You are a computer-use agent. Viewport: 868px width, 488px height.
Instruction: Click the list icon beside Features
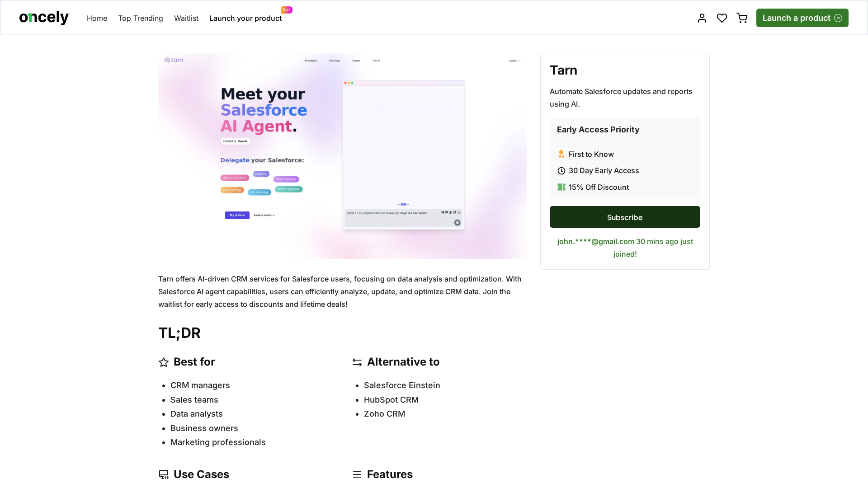tap(357, 474)
